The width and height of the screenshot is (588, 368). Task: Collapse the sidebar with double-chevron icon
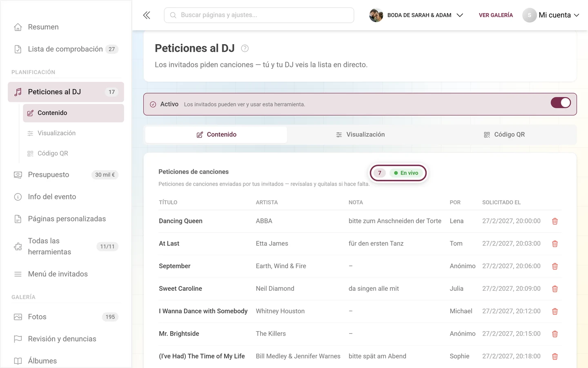147,15
